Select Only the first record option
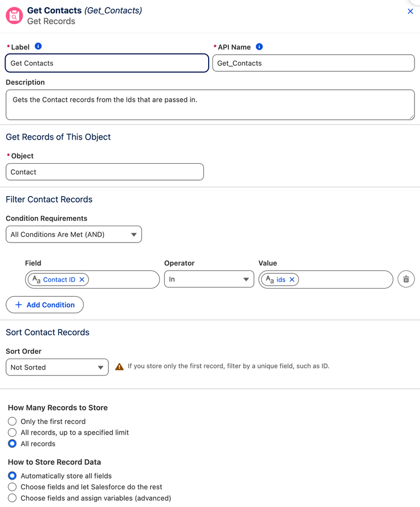Viewport: 420px width, 507px height. (12, 422)
